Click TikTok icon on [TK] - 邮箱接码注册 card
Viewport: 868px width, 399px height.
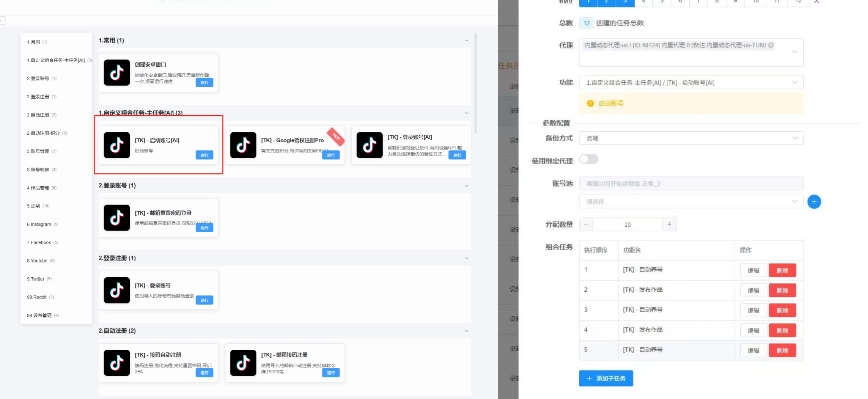pos(243,363)
